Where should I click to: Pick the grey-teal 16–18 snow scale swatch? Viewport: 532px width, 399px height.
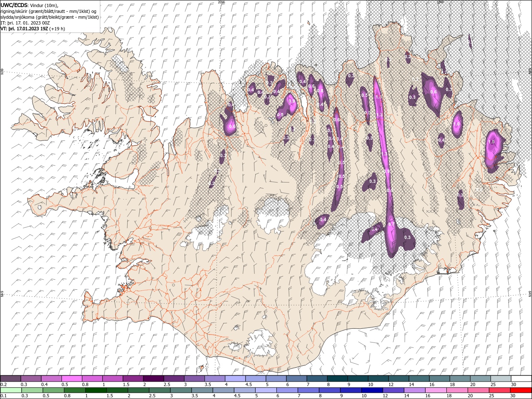pyautogui.click(x=439, y=379)
